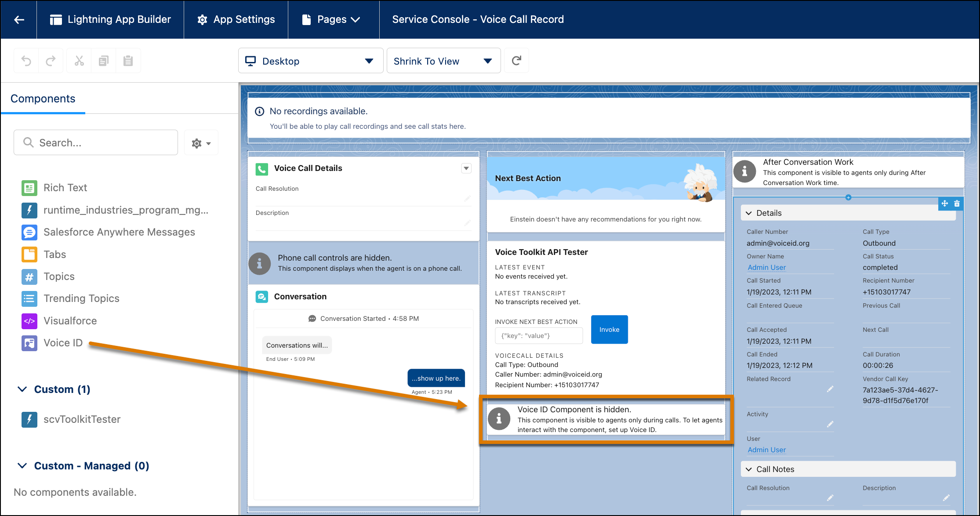Click the '...show up here.' agent message
This screenshot has height=516, width=980.
click(436, 378)
